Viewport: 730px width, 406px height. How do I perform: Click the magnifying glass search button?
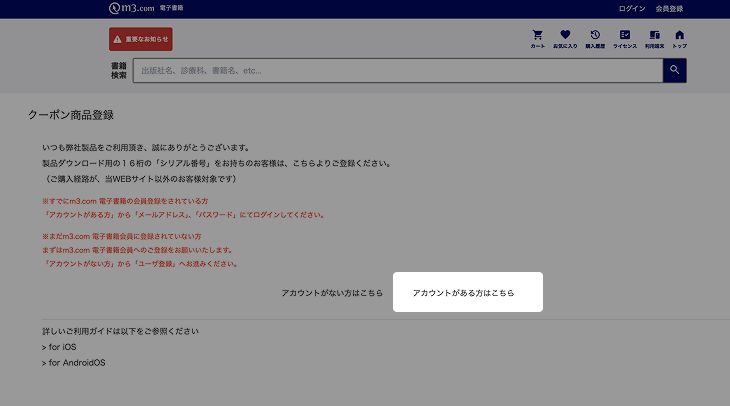[674, 70]
